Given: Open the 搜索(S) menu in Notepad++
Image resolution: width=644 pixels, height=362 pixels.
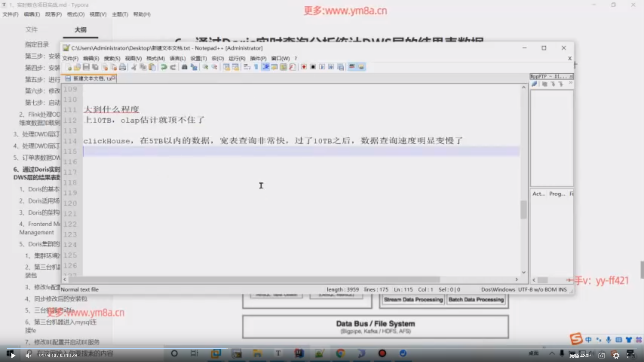Looking at the screenshot, I should click(x=112, y=58).
